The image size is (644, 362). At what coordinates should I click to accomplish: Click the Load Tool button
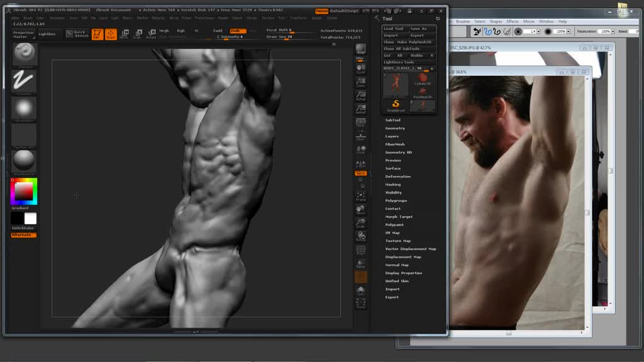(395, 29)
